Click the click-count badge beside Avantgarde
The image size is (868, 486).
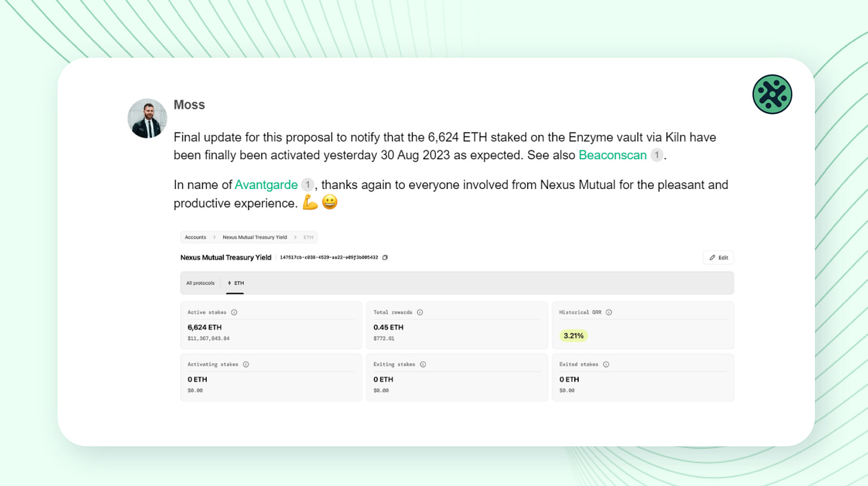pos(307,185)
